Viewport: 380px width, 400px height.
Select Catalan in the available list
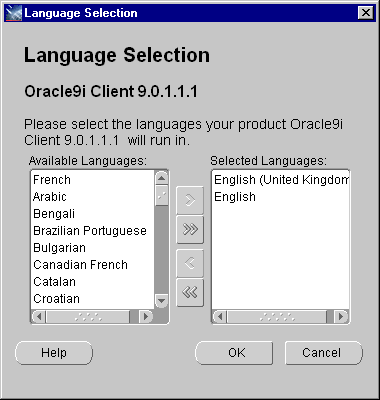[93, 282]
